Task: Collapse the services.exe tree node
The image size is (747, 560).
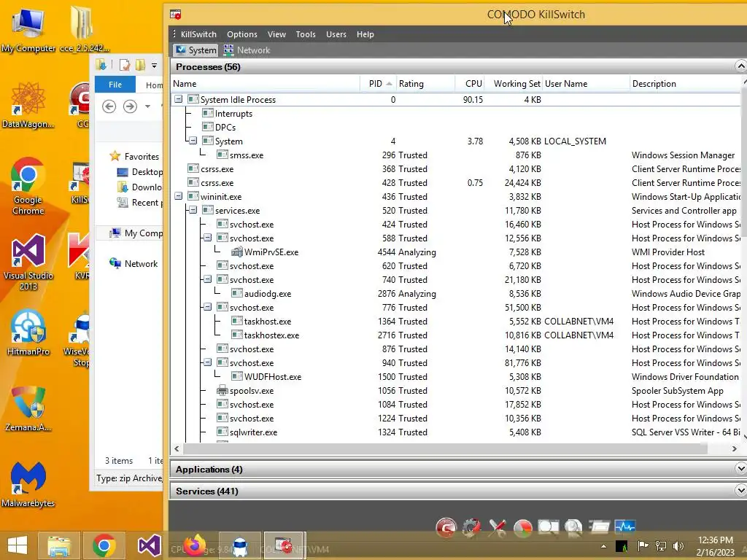Action: tap(193, 210)
